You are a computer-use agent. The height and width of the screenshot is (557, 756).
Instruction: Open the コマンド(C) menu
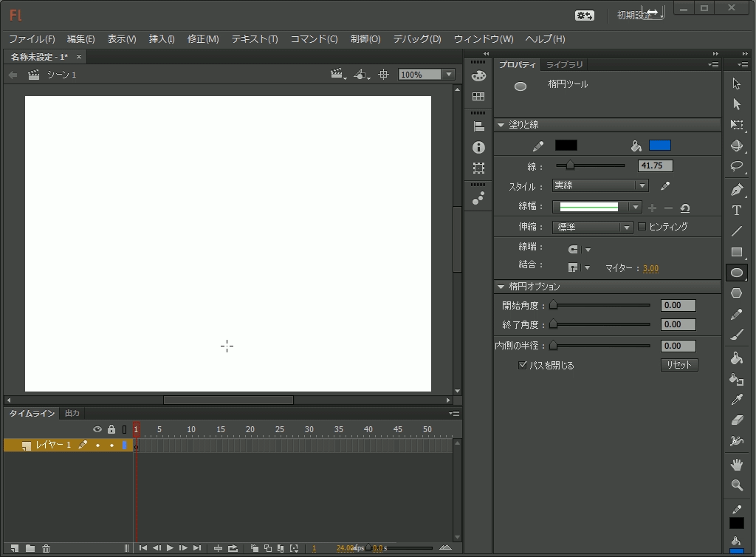[x=314, y=39]
